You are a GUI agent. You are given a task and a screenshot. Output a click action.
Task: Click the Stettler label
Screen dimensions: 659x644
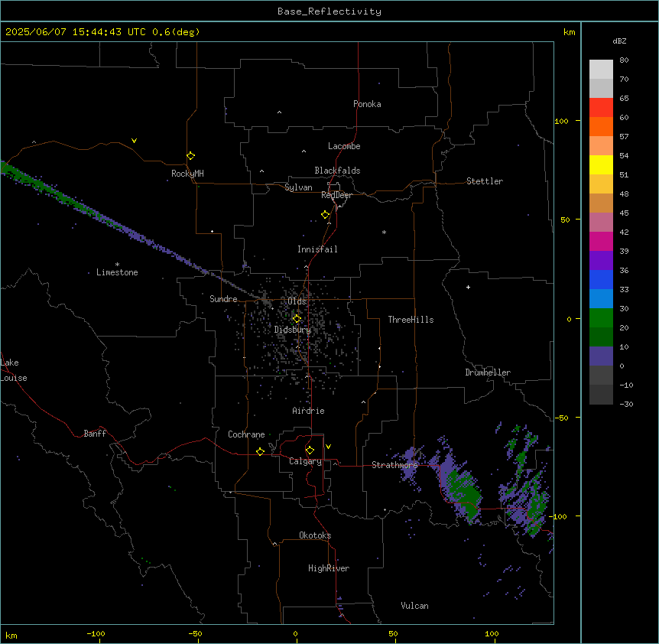pos(485,181)
